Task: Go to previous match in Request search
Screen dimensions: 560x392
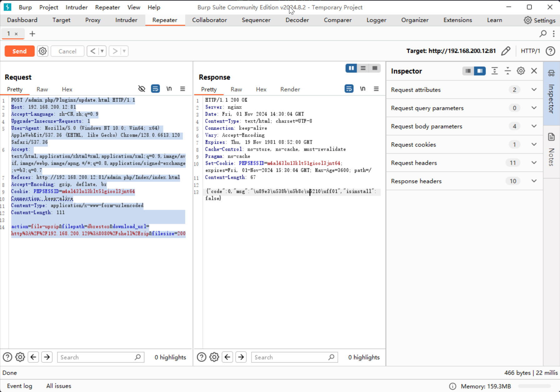Action: (33, 357)
